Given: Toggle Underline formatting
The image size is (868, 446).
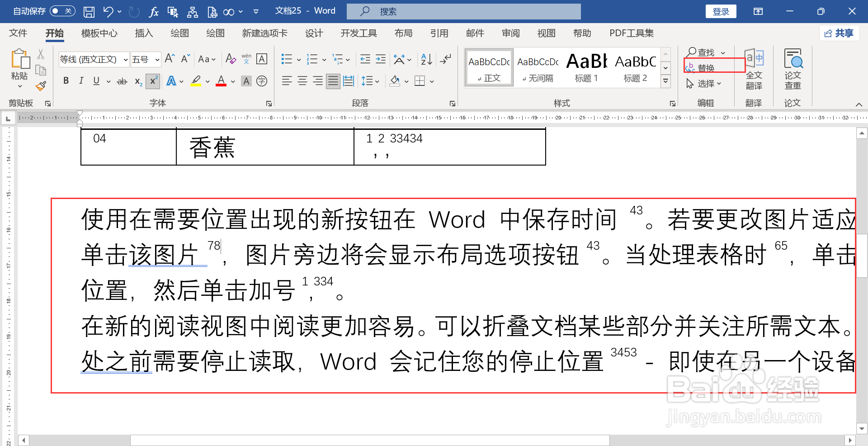Looking at the screenshot, I should point(96,81).
